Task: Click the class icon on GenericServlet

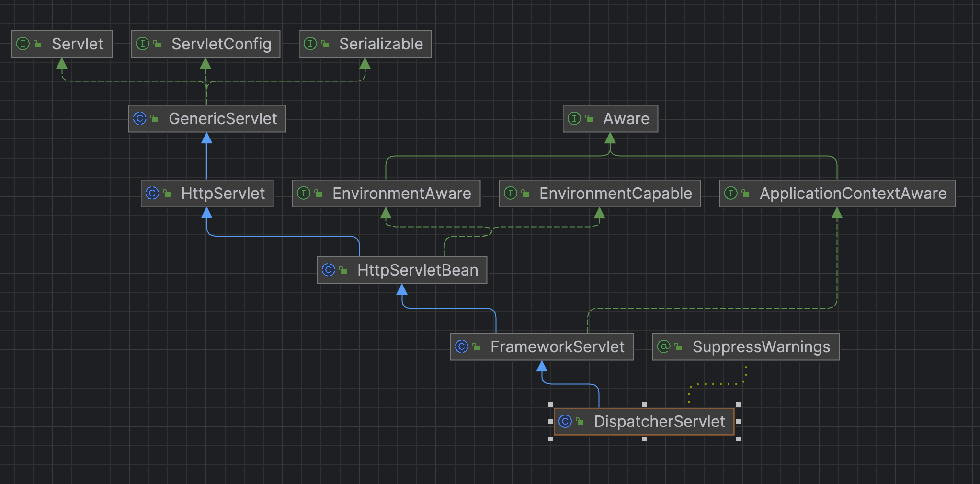Action: point(140,118)
